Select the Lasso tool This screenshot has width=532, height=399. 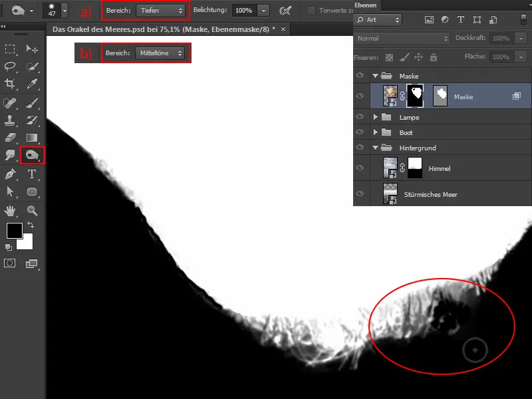(10, 66)
